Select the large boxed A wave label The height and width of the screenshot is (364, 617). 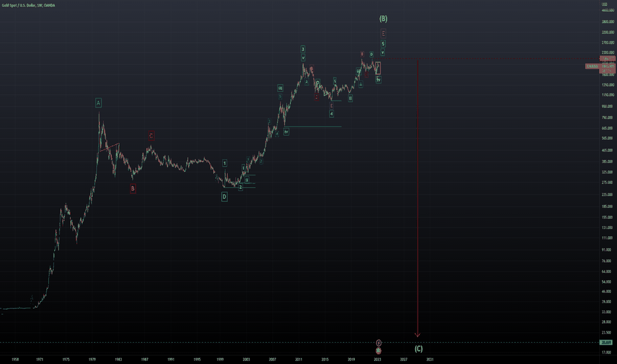click(x=99, y=103)
